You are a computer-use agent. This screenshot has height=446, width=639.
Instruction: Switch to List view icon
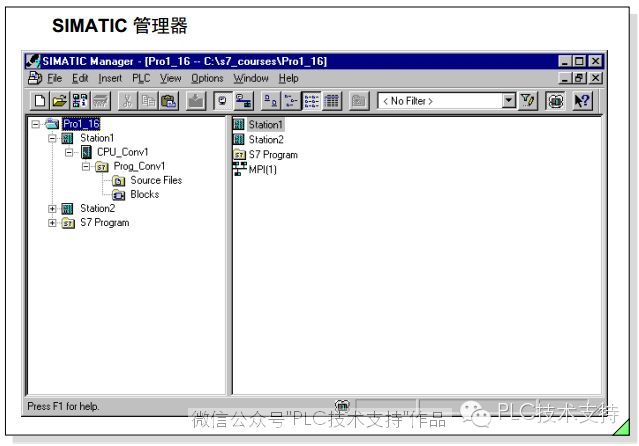coord(311,100)
